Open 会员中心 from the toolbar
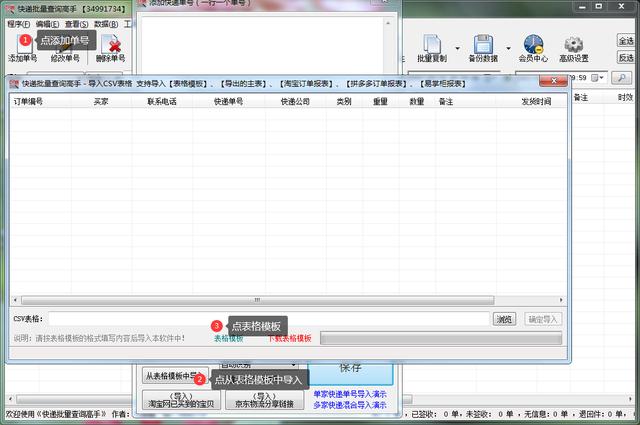This screenshot has width=640, height=425. [x=533, y=48]
